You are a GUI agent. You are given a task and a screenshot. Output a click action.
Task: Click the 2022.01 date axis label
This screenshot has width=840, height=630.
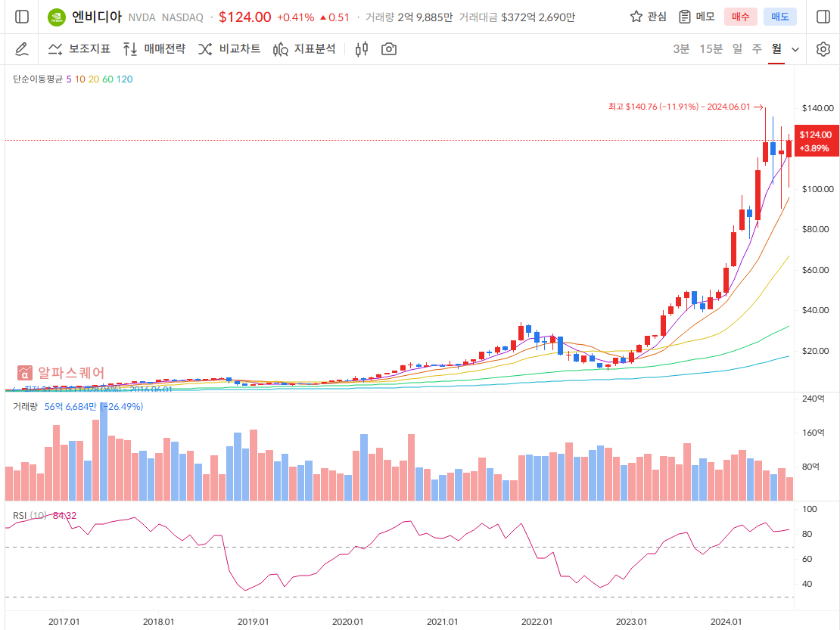click(x=537, y=622)
